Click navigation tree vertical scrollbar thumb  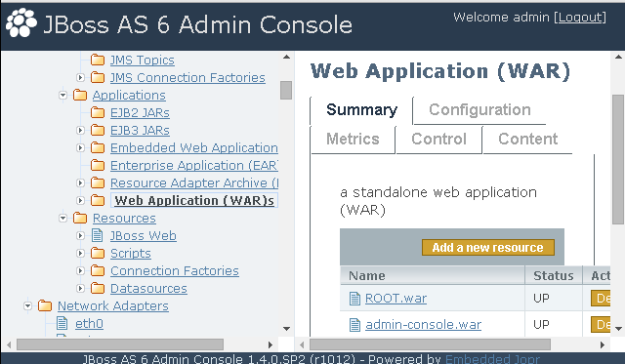click(x=286, y=90)
